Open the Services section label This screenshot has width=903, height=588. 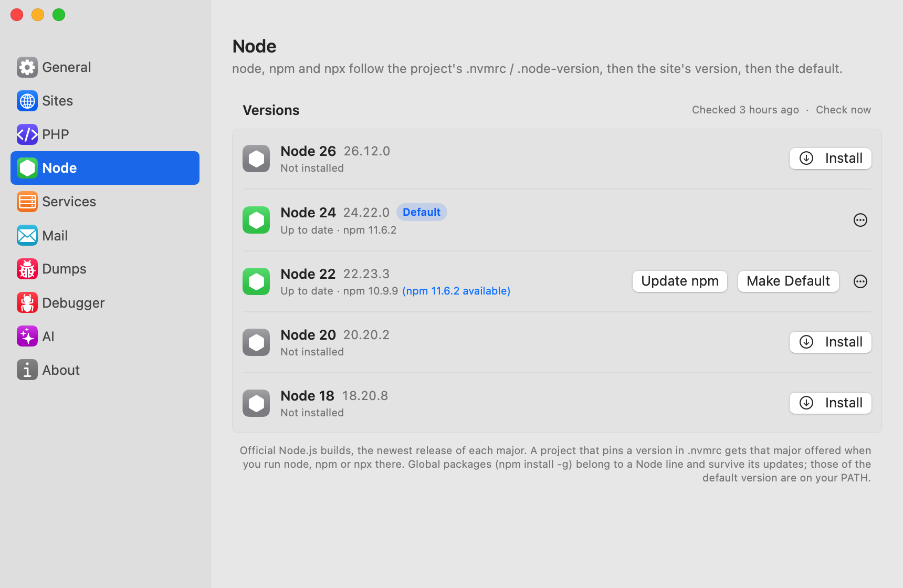69,202
